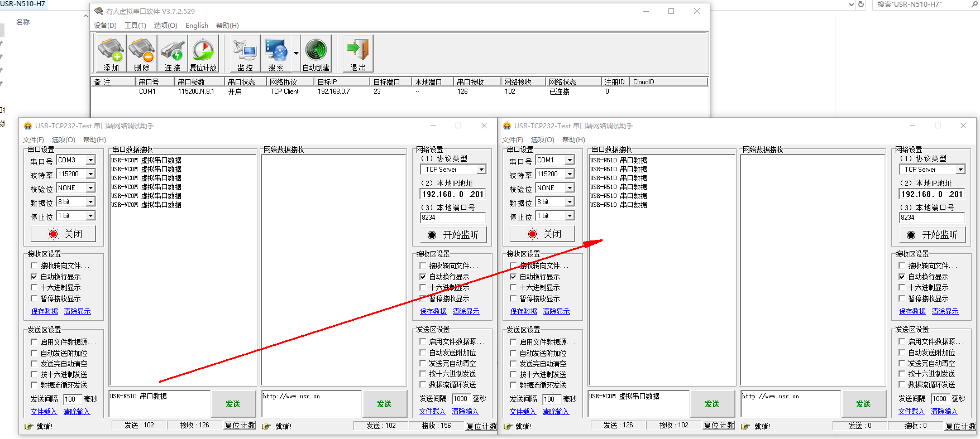Viewport: 980px width, 439px height.
Task: Click the 删除 (Delete) port toolbar icon
Action: pos(142,54)
